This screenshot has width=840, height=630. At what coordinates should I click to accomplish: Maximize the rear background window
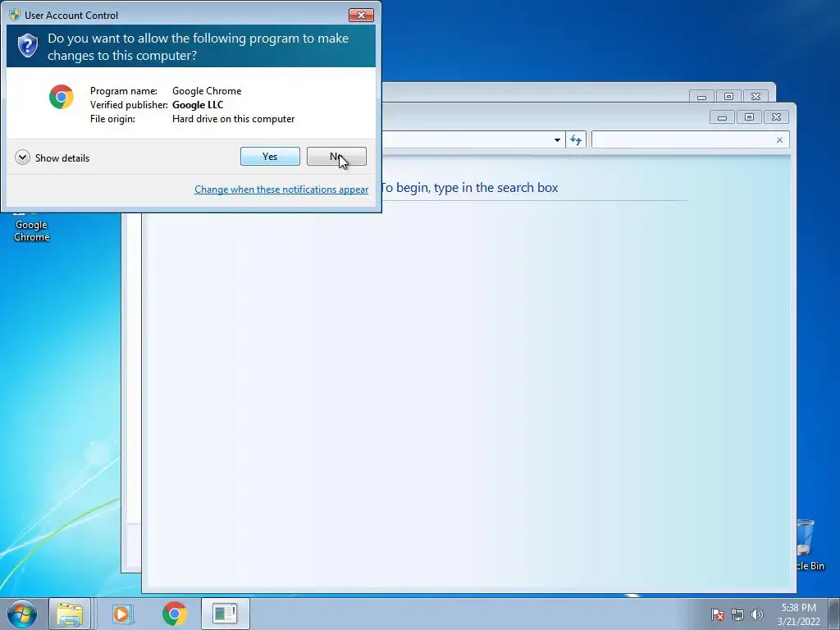click(x=728, y=97)
